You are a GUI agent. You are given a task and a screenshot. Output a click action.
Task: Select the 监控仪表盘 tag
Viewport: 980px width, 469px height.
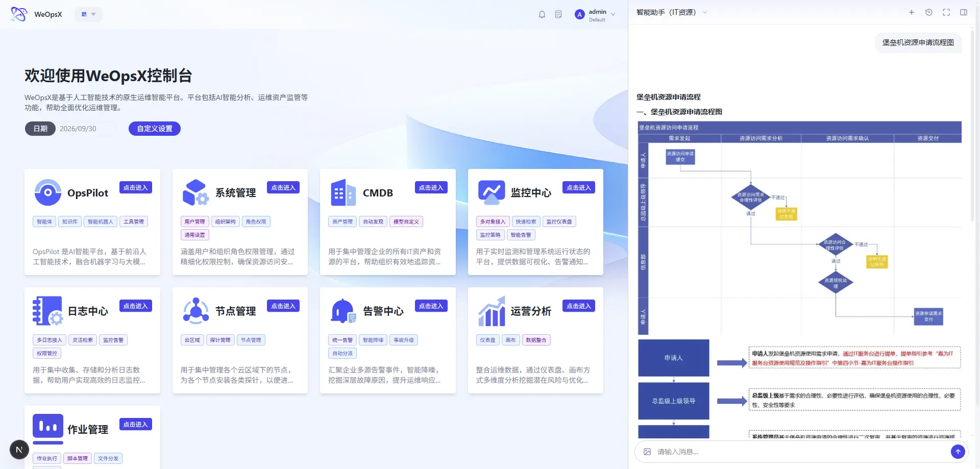click(x=559, y=221)
